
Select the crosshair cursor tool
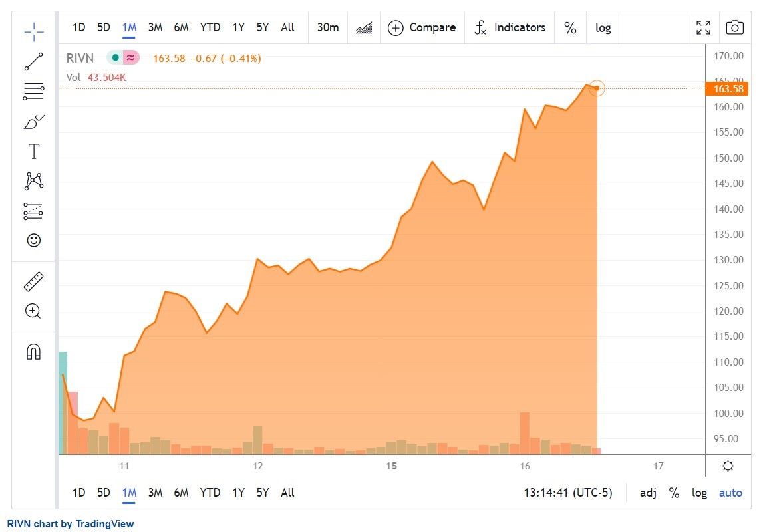click(33, 31)
